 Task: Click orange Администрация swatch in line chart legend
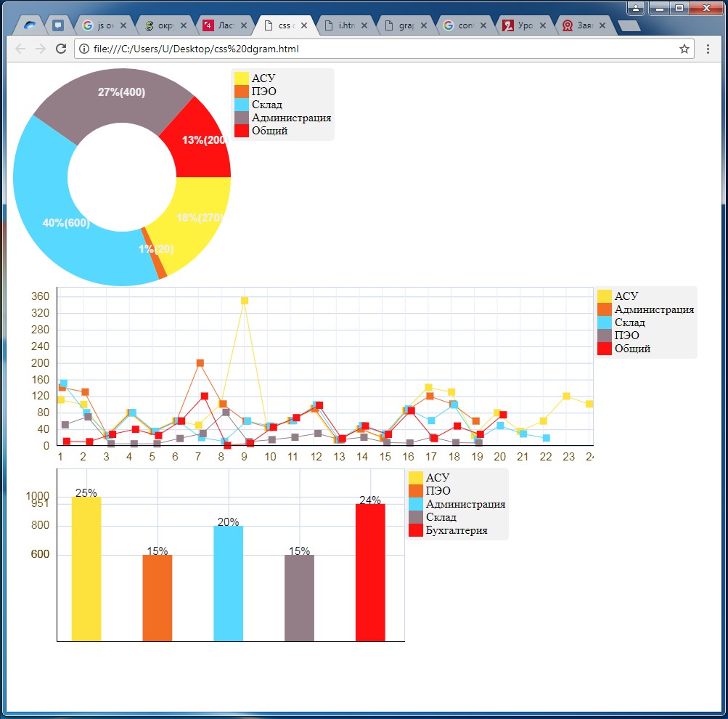[604, 309]
